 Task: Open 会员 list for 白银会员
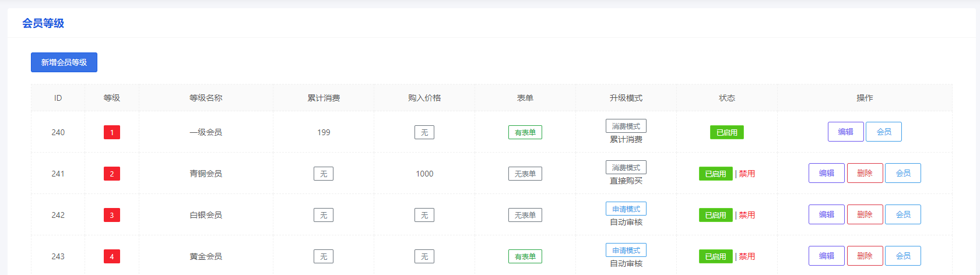point(902,214)
